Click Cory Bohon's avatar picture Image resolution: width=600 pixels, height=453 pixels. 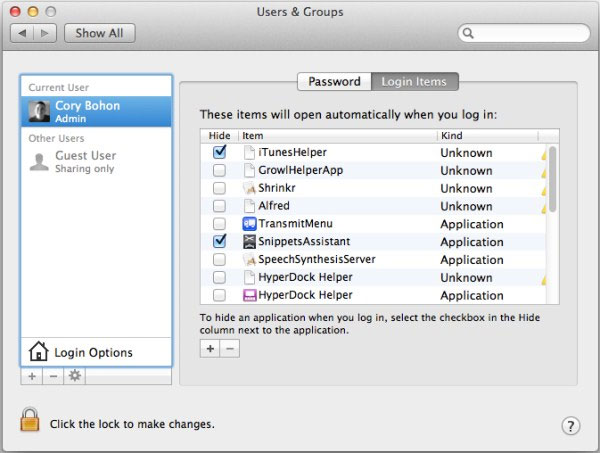coord(39,111)
